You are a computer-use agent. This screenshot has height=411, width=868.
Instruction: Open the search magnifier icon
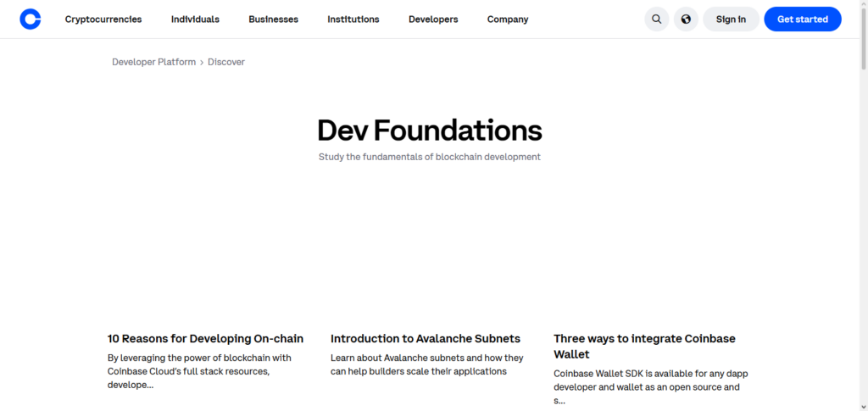657,19
